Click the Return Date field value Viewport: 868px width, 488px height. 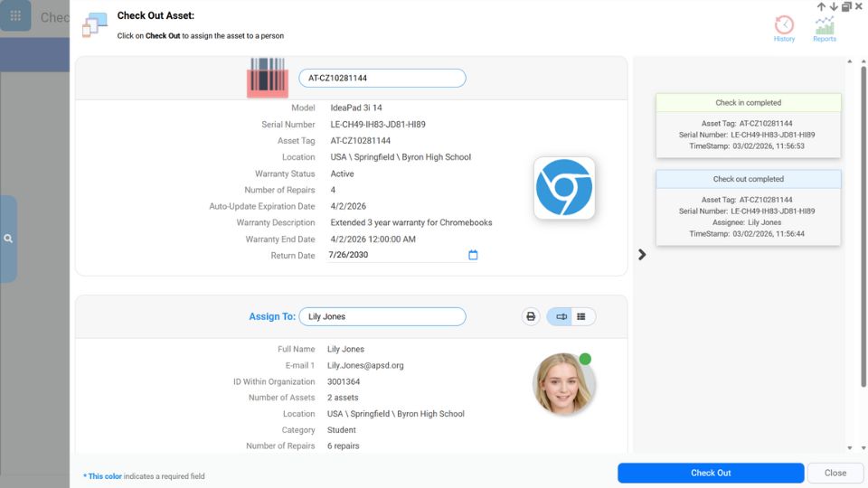point(348,255)
